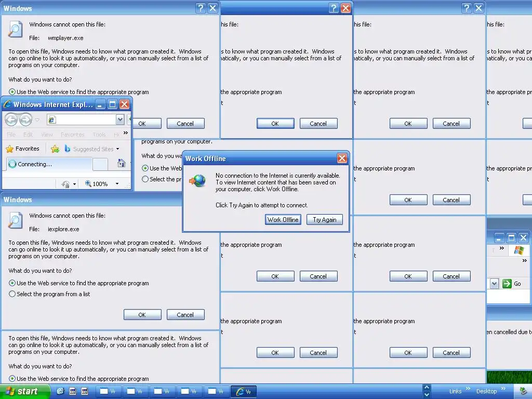The width and height of the screenshot is (532, 399).
Task: Click inside the Internet Explorer address field
Action: coord(86,119)
